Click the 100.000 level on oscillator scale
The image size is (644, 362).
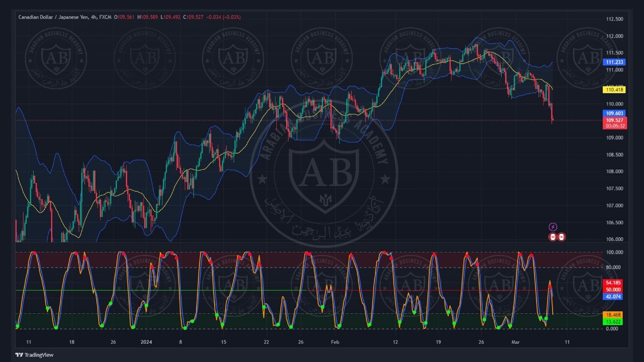(x=614, y=252)
